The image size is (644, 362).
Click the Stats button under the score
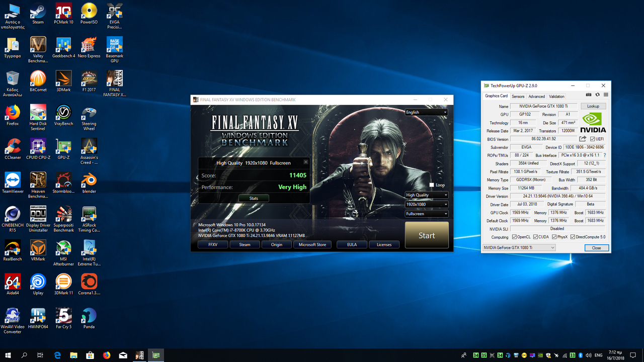coord(254,198)
